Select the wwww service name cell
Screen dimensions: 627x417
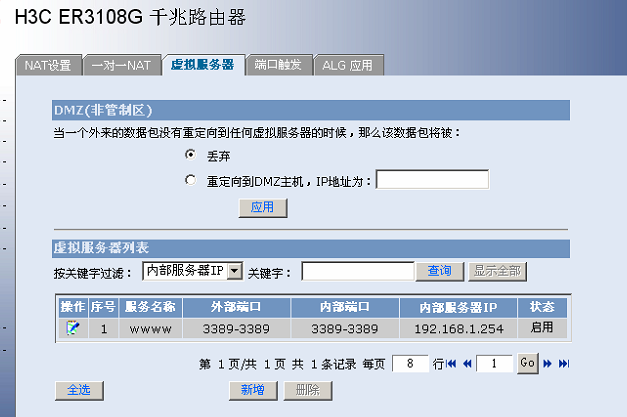[x=150, y=329]
